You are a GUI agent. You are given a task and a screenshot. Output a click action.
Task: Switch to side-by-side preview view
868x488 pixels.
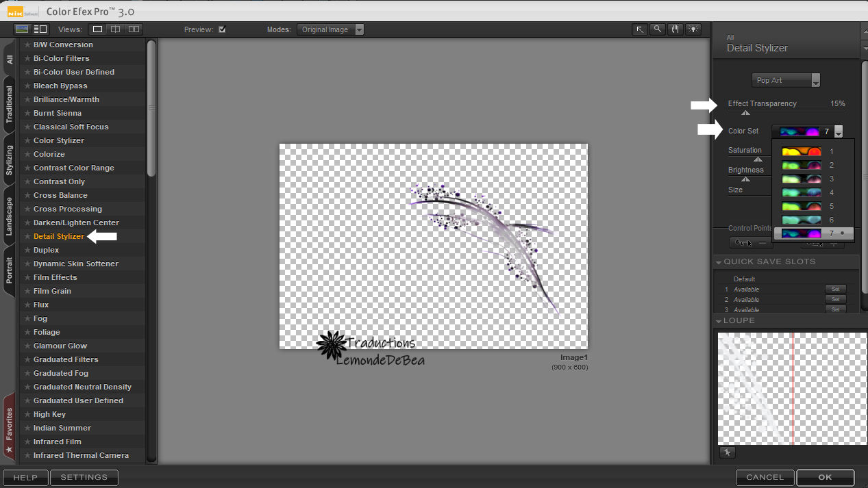[134, 29]
